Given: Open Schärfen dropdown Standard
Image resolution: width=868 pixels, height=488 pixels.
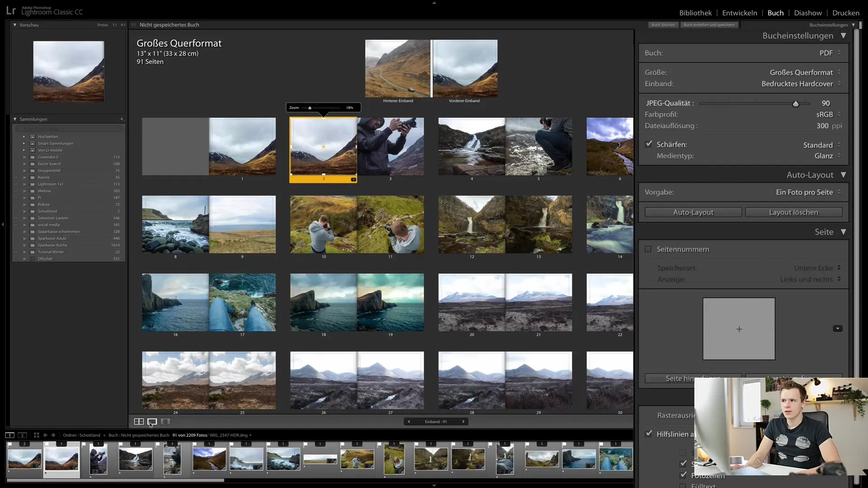Looking at the screenshot, I should click(822, 145).
